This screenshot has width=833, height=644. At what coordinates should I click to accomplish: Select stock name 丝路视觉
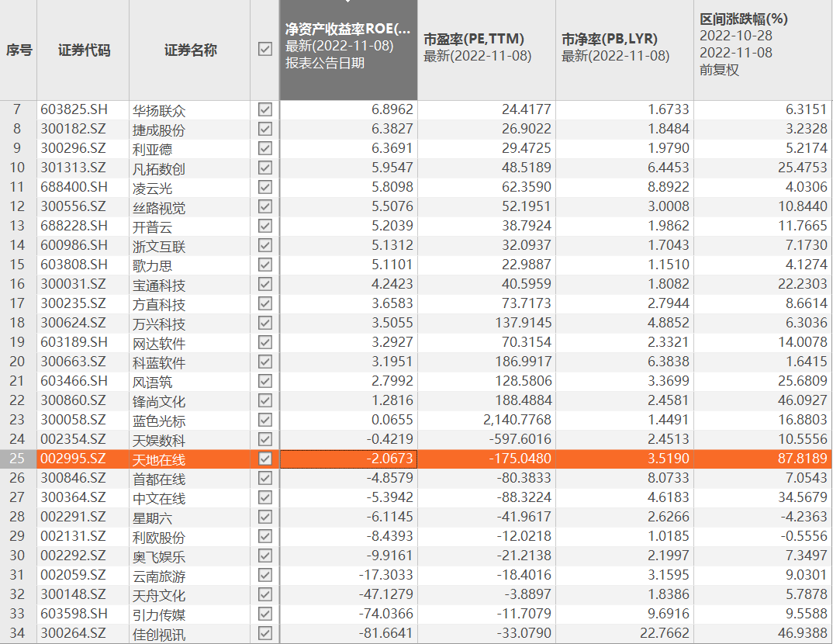coord(159,207)
